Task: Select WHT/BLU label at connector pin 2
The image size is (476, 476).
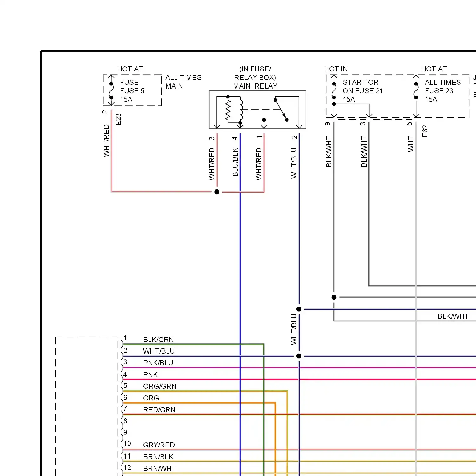Action: click(x=159, y=351)
